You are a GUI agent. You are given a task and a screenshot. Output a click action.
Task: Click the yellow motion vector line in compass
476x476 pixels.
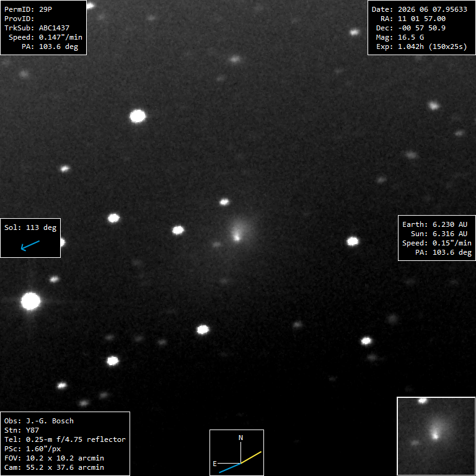(251, 457)
